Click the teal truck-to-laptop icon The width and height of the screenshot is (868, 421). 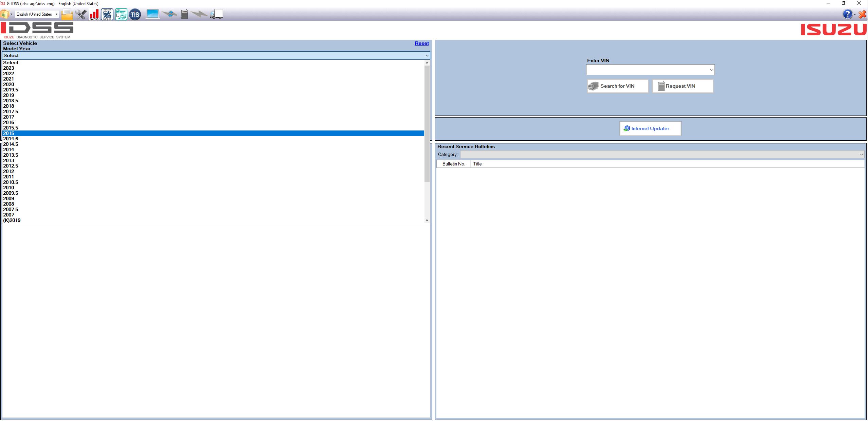[121, 14]
